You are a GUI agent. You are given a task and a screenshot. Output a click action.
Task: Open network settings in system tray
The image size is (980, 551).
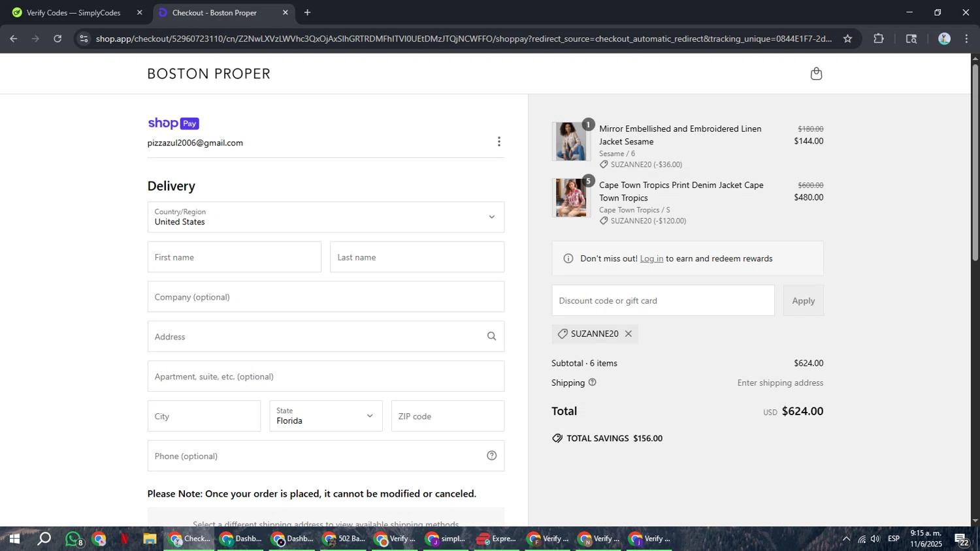[862, 539]
